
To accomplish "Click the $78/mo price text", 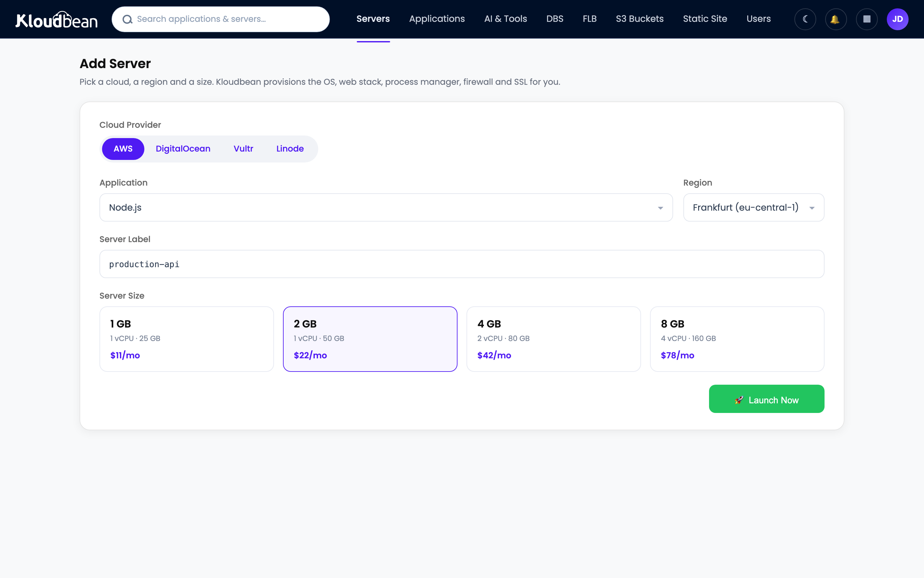I will point(677,355).
